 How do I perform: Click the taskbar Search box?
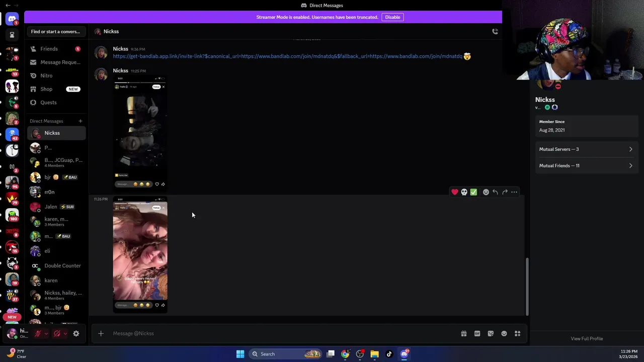point(285,354)
